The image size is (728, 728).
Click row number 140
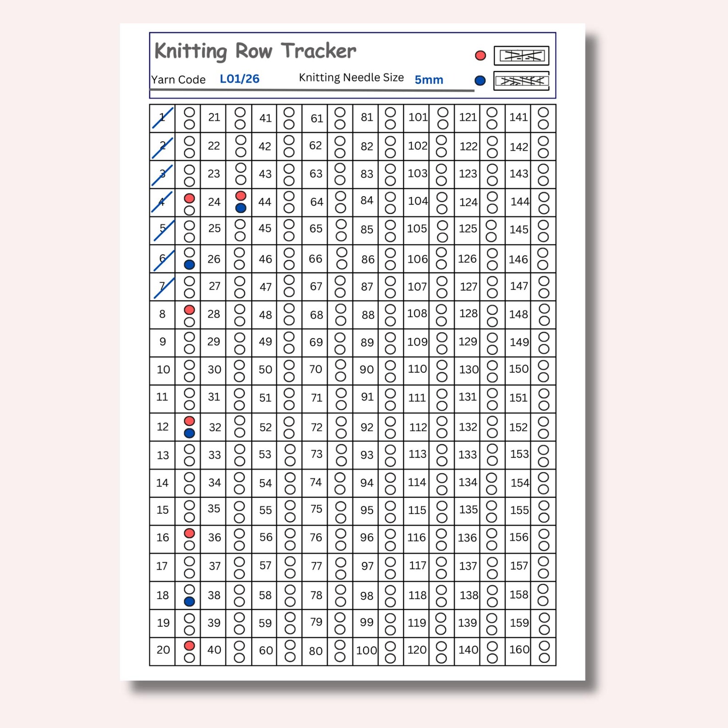[469, 650]
